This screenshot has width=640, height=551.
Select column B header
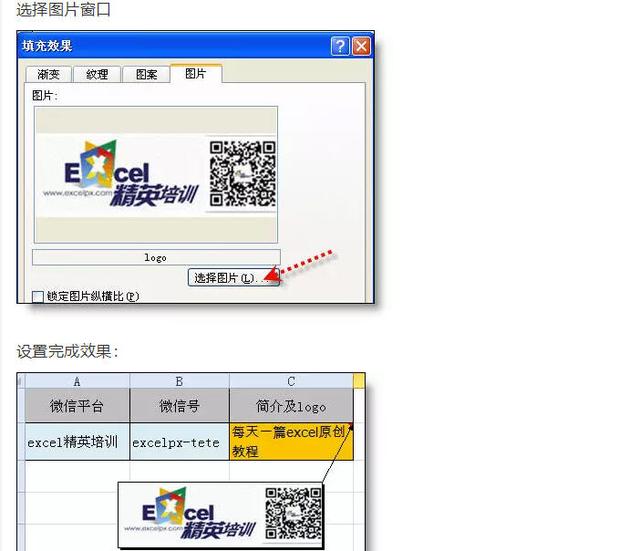click(179, 382)
